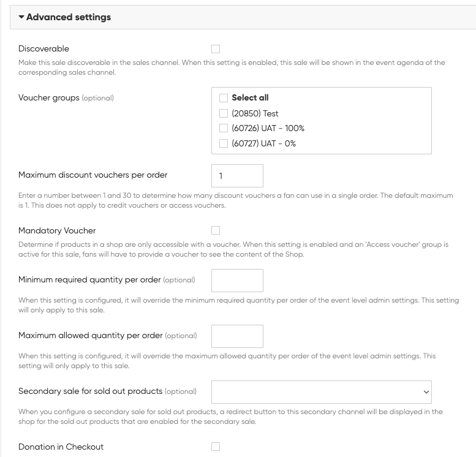Viewport: 476px width, 457px height.
Task: Click the Mandatory Voucher setting label
Action: (x=57, y=230)
